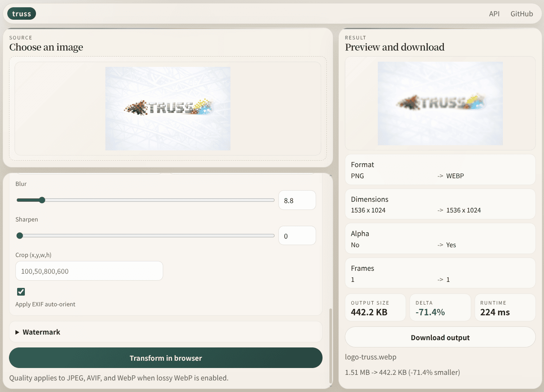The height and width of the screenshot is (392, 544).
Task: Click the Crop (x,y,w,h) input
Action: (89, 271)
